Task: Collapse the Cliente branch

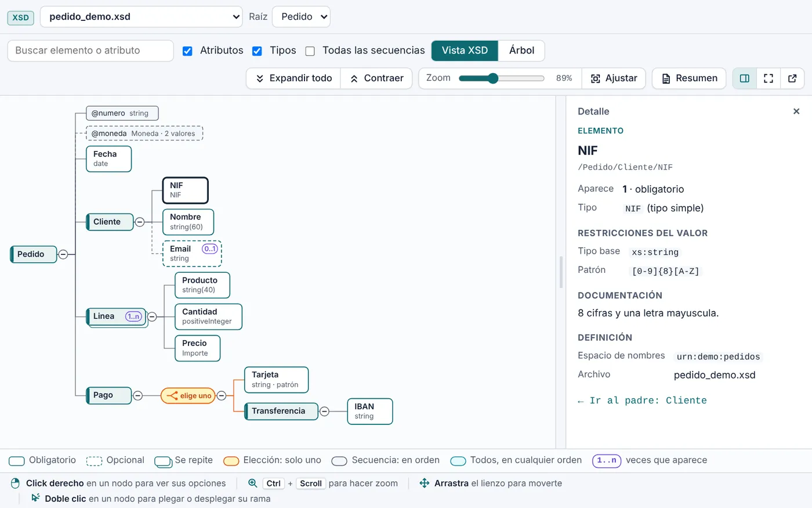Action: pyautogui.click(x=139, y=222)
